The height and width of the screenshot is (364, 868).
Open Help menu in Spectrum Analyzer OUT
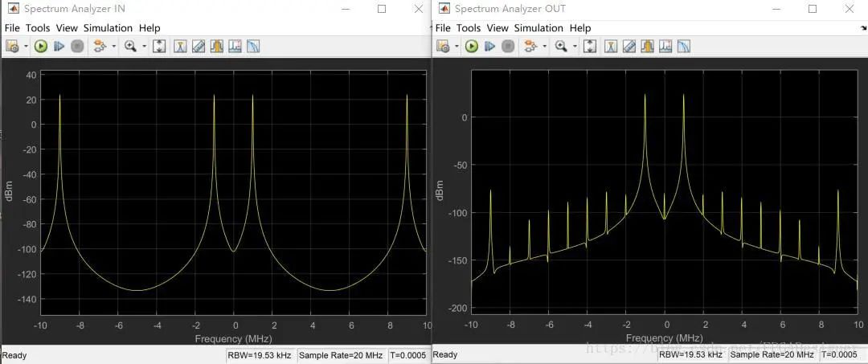[x=580, y=27]
